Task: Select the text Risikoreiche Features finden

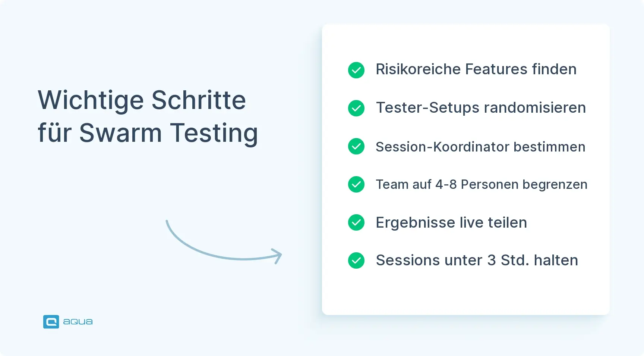Action: tap(476, 69)
